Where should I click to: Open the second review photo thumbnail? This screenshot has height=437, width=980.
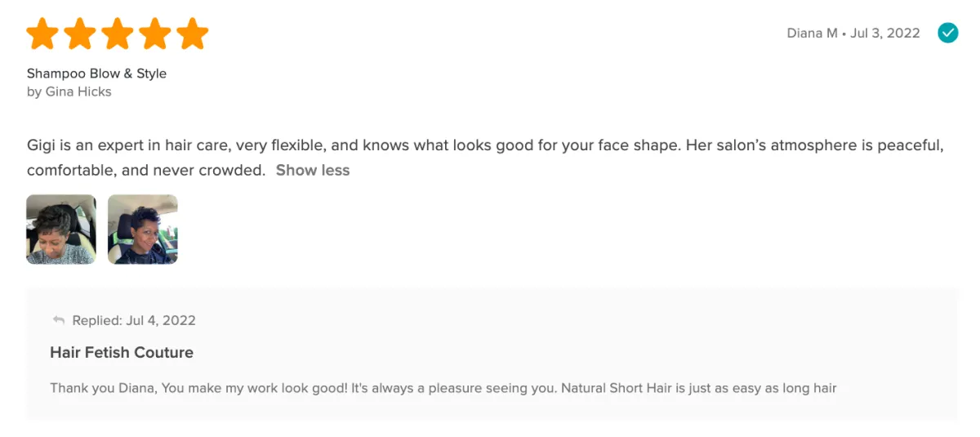[143, 230]
